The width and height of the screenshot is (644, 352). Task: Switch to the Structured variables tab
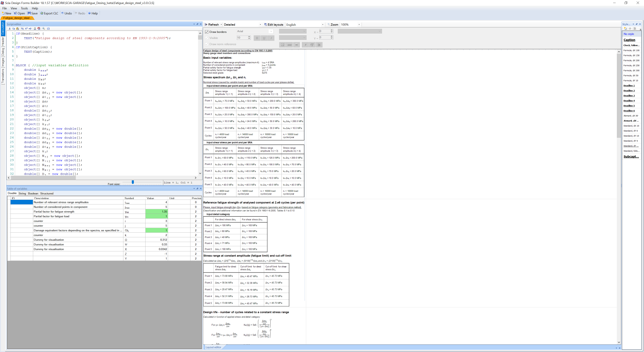tap(47, 193)
